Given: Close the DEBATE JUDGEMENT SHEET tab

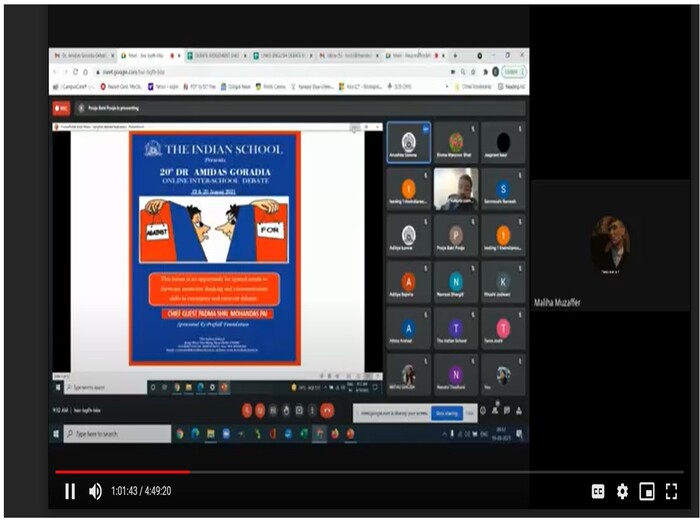Looking at the screenshot, I should pyautogui.click(x=245, y=56).
